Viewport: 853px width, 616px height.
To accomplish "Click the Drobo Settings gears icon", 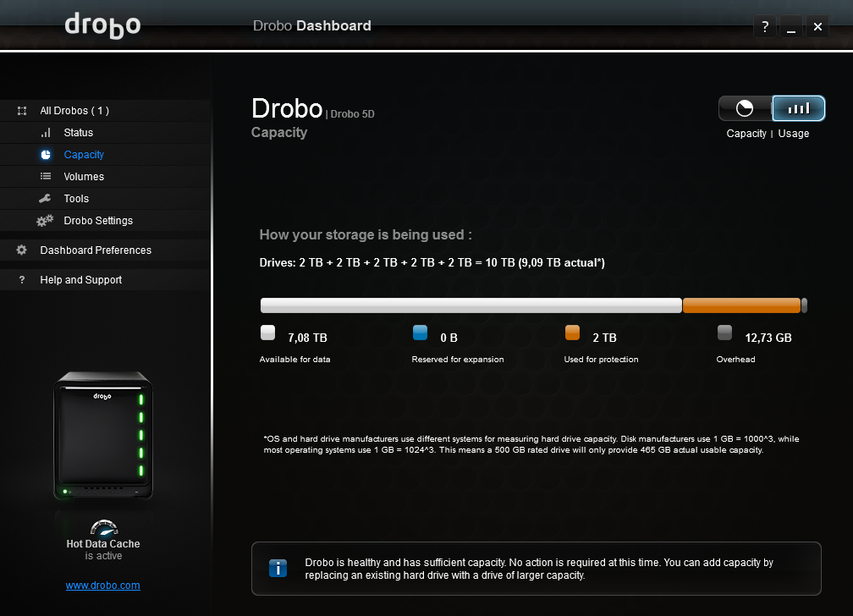I will [x=45, y=221].
